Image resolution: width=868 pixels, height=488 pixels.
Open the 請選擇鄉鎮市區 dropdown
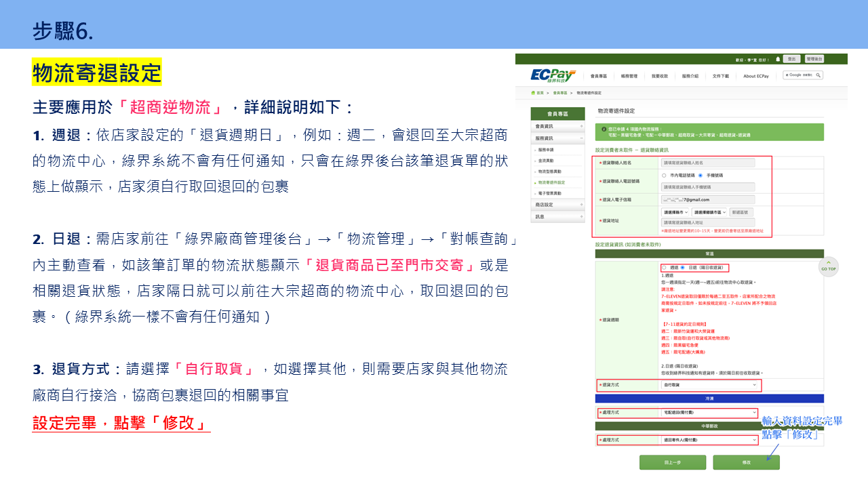709,212
